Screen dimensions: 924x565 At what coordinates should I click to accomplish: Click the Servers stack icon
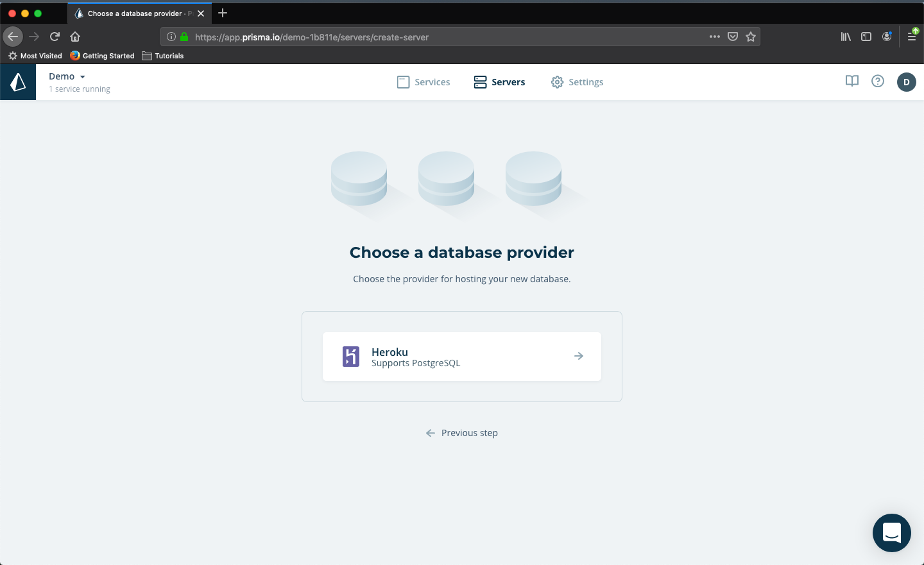pyautogui.click(x=480, y=82)
